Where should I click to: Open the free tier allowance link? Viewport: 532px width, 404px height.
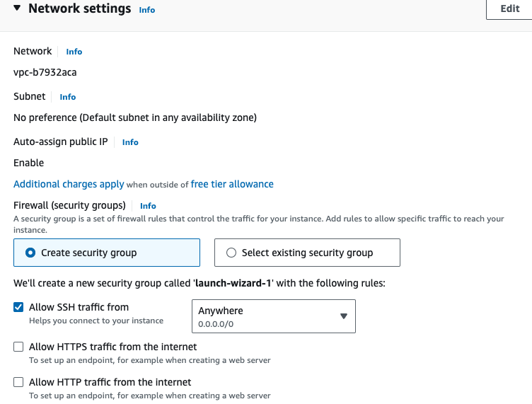tap(232, 184)
